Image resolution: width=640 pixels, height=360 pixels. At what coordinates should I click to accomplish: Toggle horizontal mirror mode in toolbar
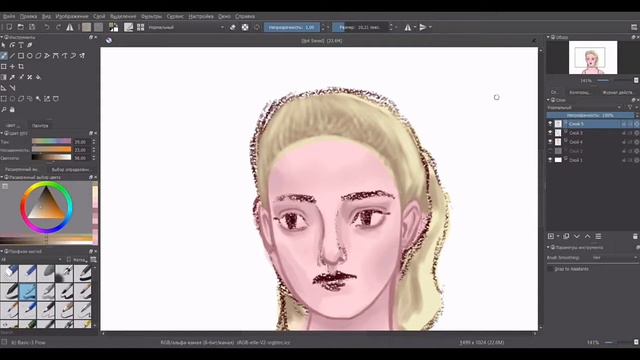(408, 27)
